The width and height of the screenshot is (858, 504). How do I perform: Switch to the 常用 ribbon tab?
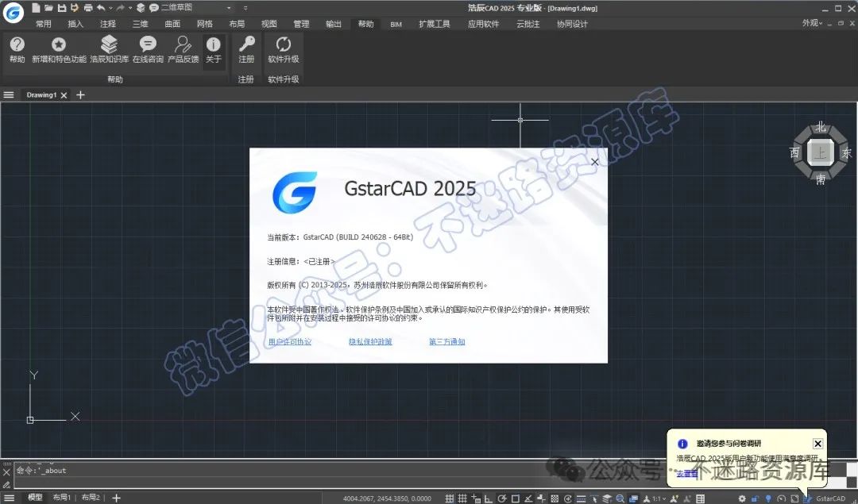43,24
